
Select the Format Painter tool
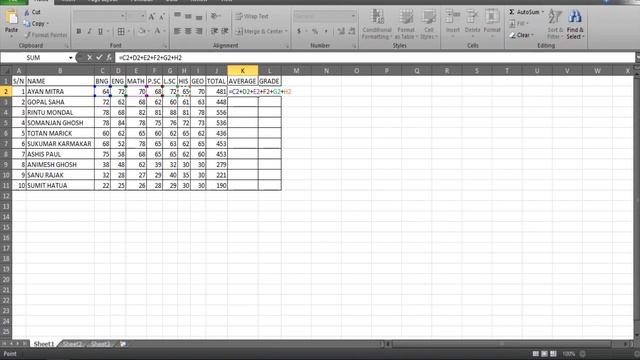[46, 35]
